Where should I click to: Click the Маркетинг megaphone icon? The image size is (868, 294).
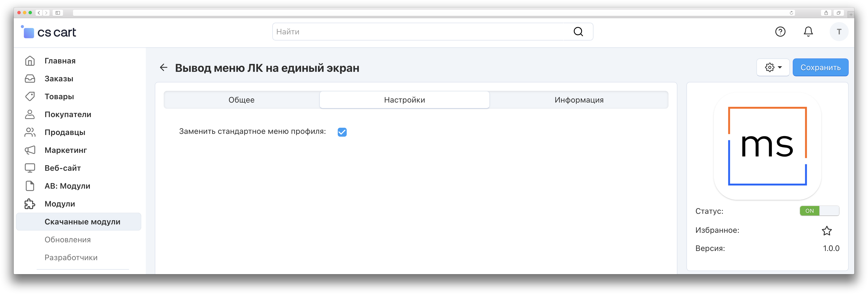click(30, 150)
